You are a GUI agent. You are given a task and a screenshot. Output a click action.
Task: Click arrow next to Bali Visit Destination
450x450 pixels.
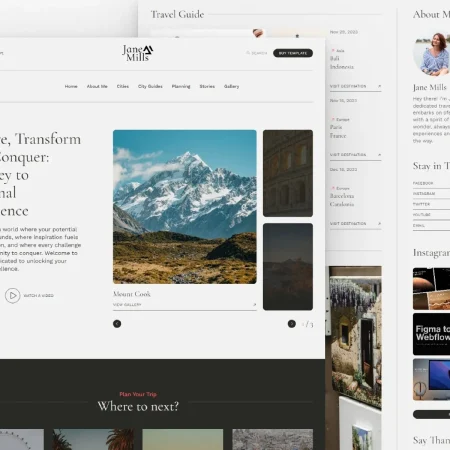(379, 86)
